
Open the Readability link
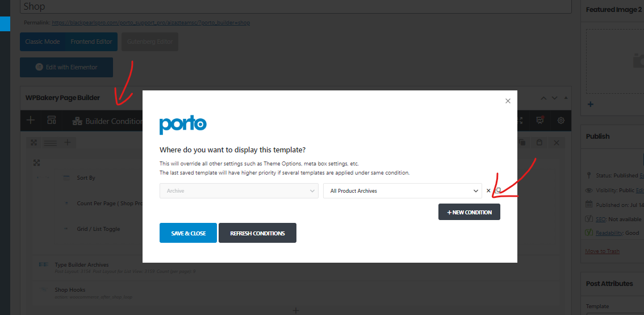(609, 233)
